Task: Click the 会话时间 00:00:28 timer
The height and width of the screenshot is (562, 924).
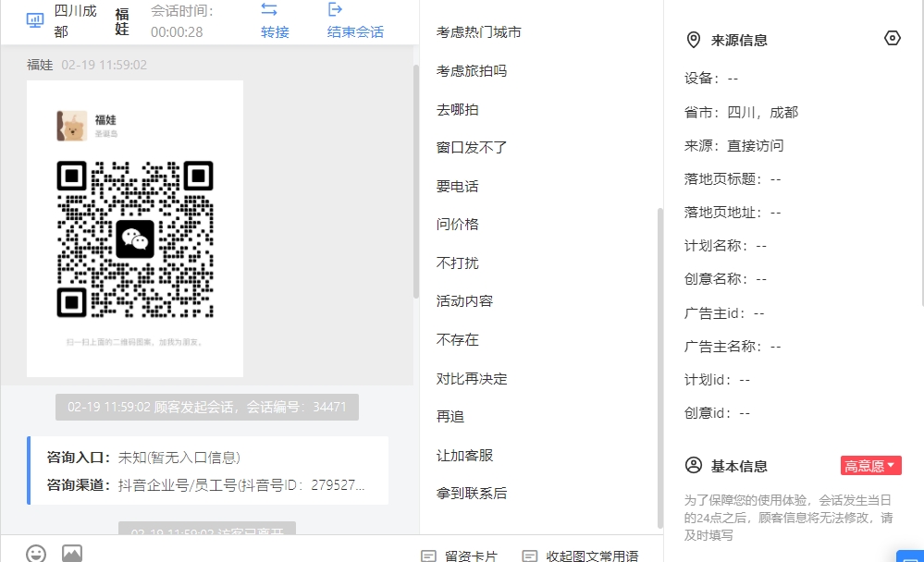Action: [x=182, y=21]
